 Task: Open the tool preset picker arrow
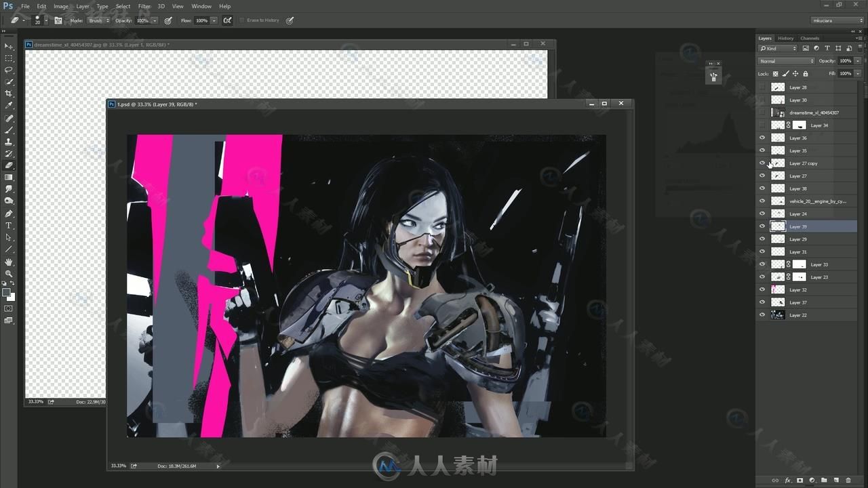[24, 20]
